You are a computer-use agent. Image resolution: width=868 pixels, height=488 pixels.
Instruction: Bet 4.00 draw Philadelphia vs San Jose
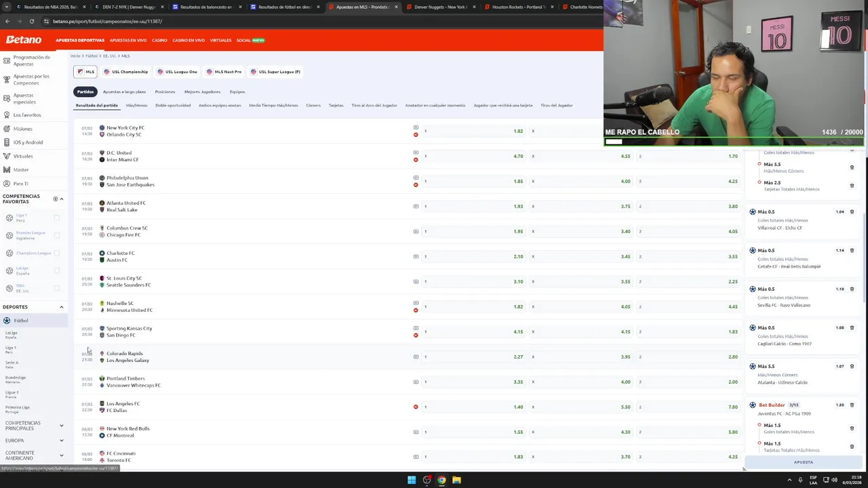tap(581, 181)
